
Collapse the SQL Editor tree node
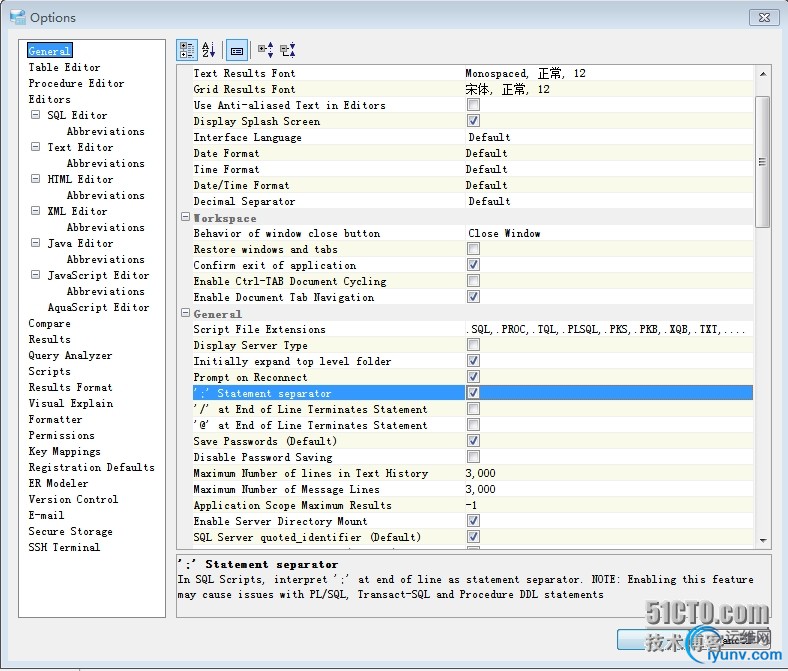coord(35,115)
